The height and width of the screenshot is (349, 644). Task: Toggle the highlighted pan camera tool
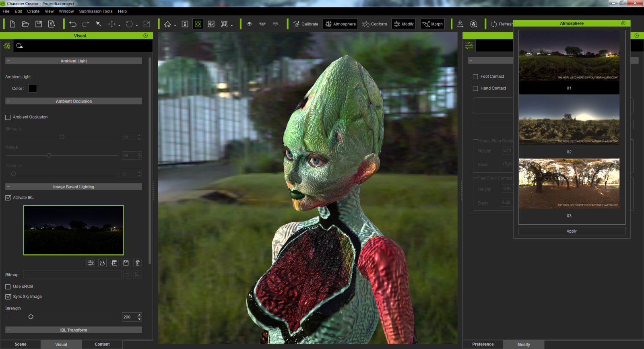pos(198,24)
